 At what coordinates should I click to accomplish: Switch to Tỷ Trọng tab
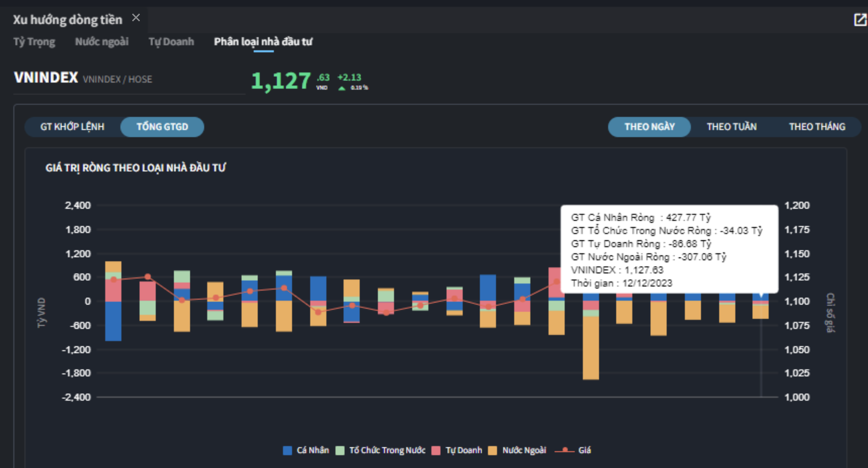(x=34, y=42)
